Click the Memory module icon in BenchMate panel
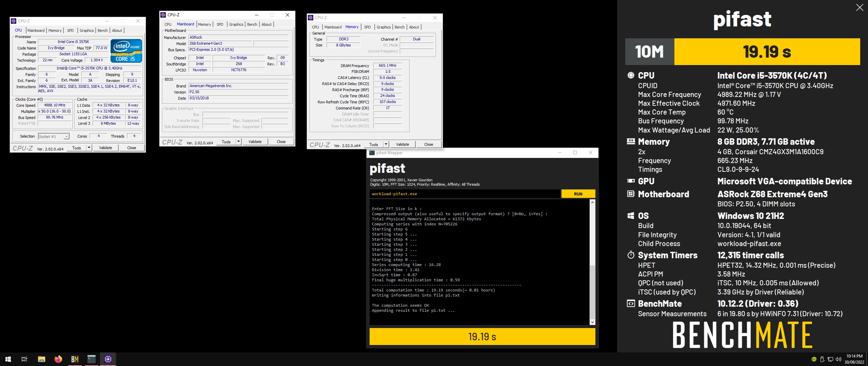 point(631,141)
